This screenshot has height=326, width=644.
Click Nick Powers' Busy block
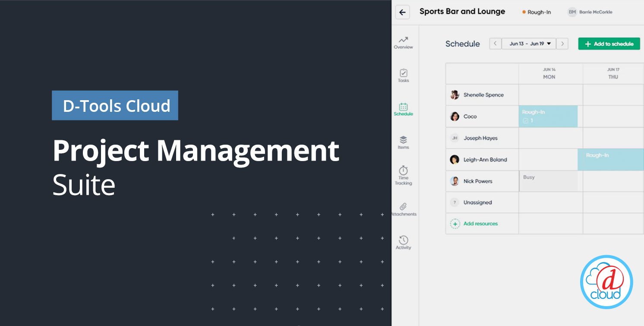pyautogui.click(x=548, y=181)
